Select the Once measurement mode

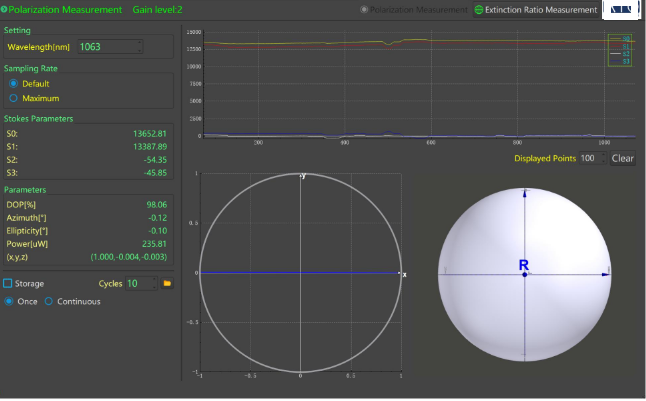pyautogui.click(x=10, y=301)
